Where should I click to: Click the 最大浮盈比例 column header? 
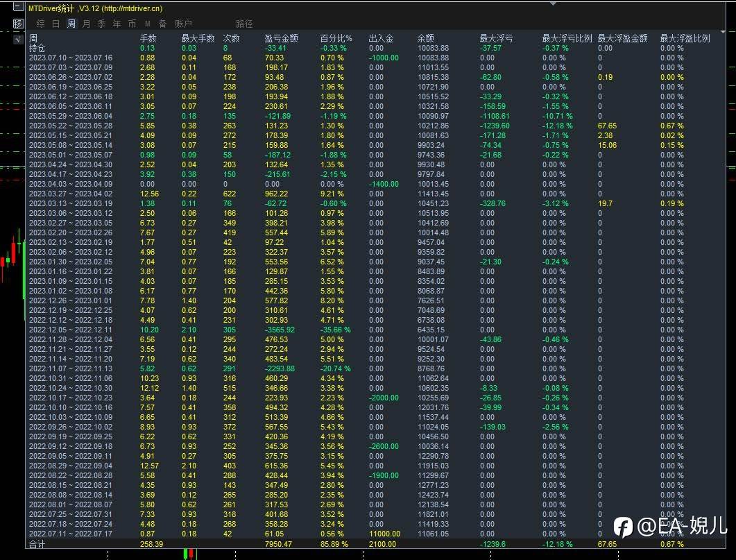(685, 38)
